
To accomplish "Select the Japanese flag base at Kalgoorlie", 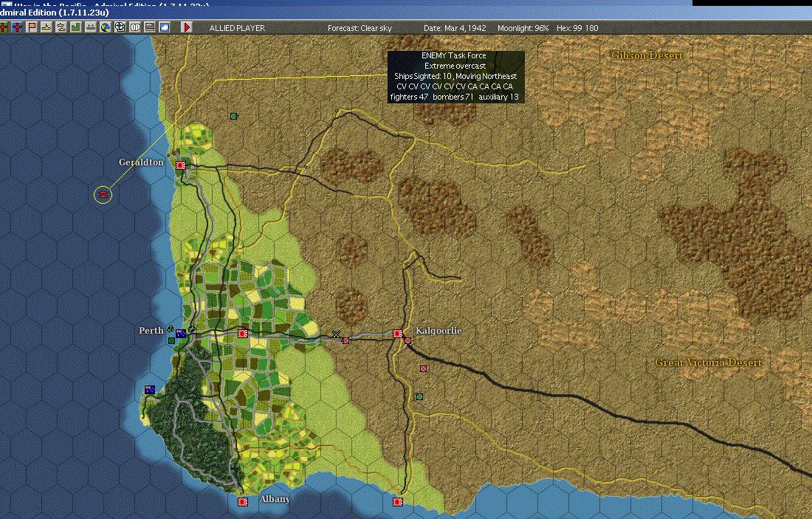I will coord(398,334).
